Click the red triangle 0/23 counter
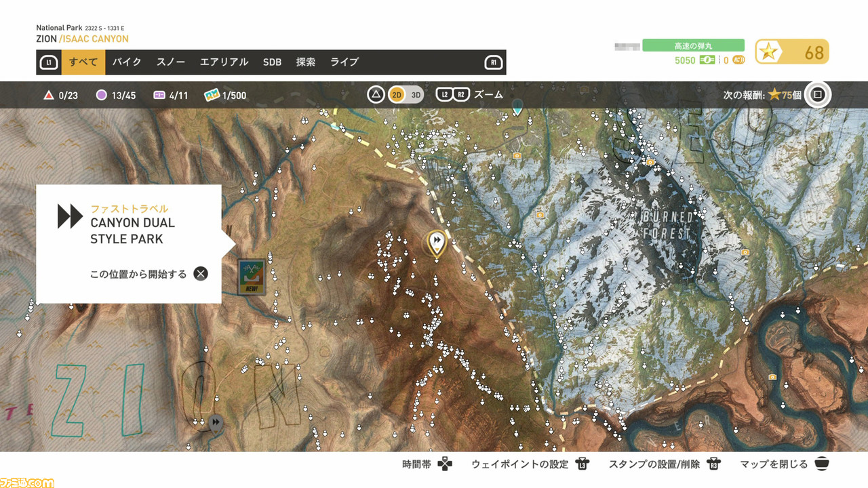Viewport: 868px width, 488px height. point(61,96)
